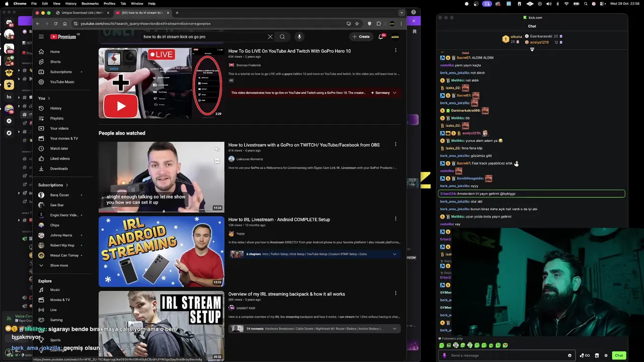The image size is (644, 362).
Task: Open the YouTube account avatar menu
Action: point(395,37)
